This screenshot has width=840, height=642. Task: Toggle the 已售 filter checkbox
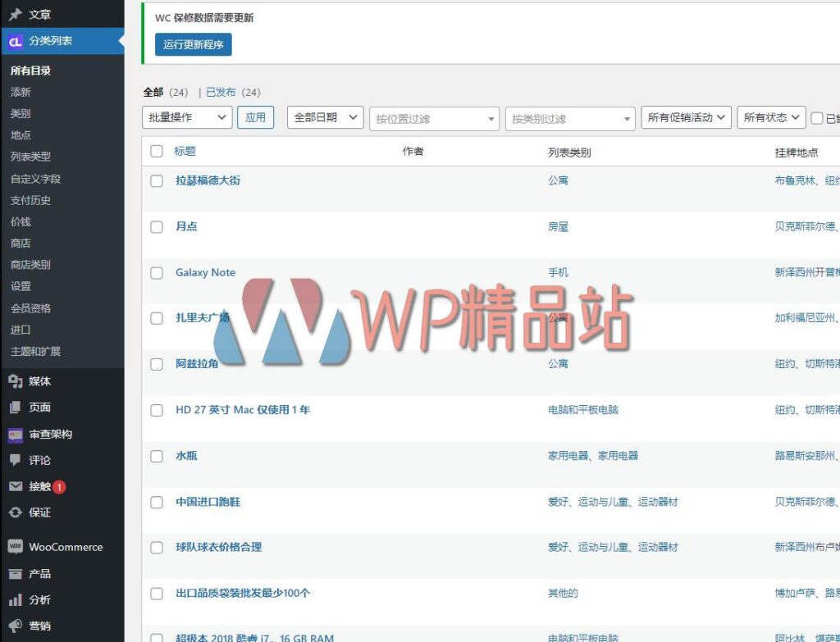[816, 118]
